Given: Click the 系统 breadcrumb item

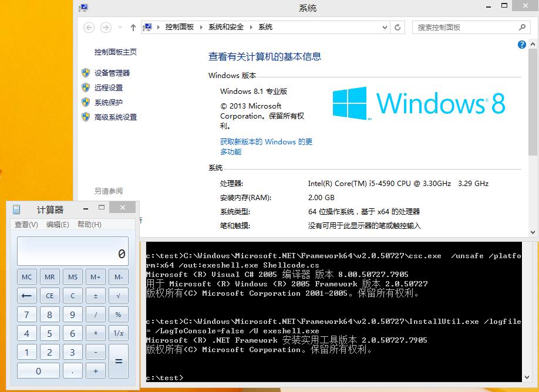Looking at the screenshot, I should point(265,27).
